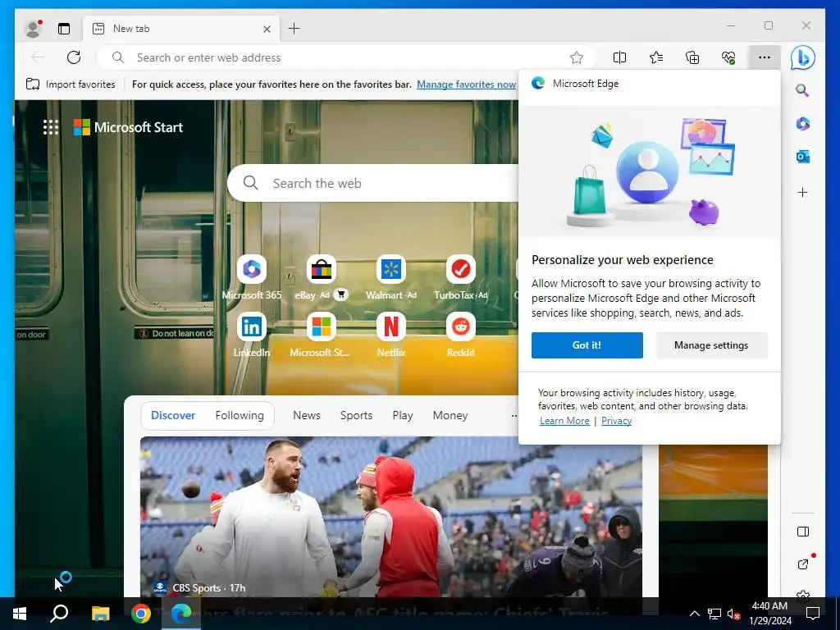Open sidebar Search icon
The image size is (840, 630).
point(802,90)
